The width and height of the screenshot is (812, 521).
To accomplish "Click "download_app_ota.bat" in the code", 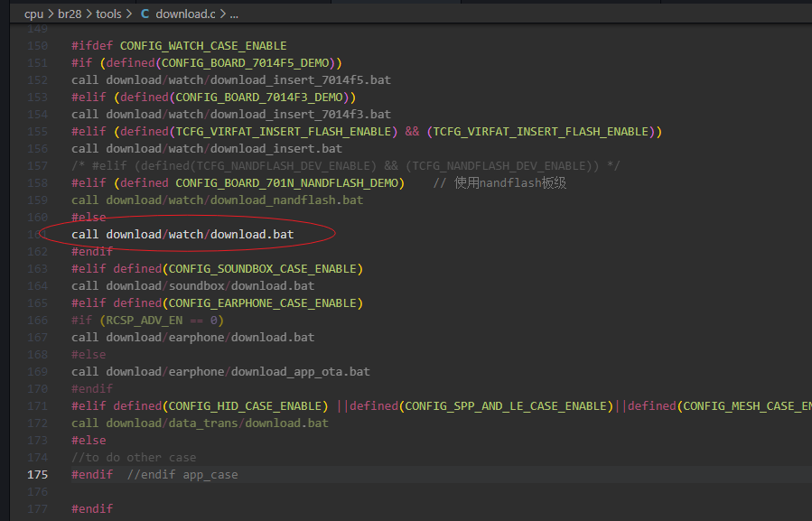I will (x=301, y=371).
